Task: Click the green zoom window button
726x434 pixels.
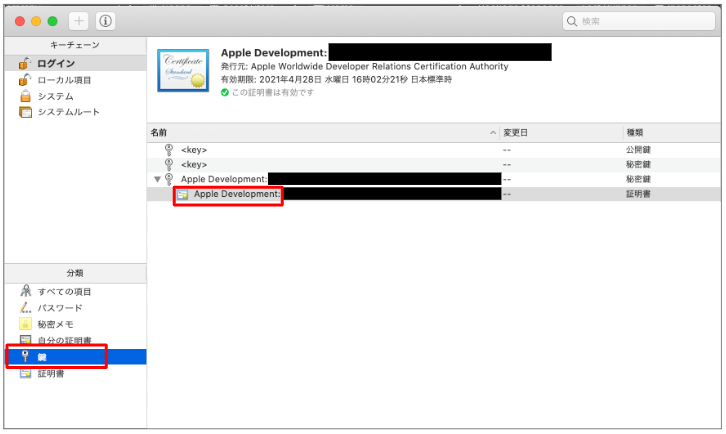Action: (53, 21)
